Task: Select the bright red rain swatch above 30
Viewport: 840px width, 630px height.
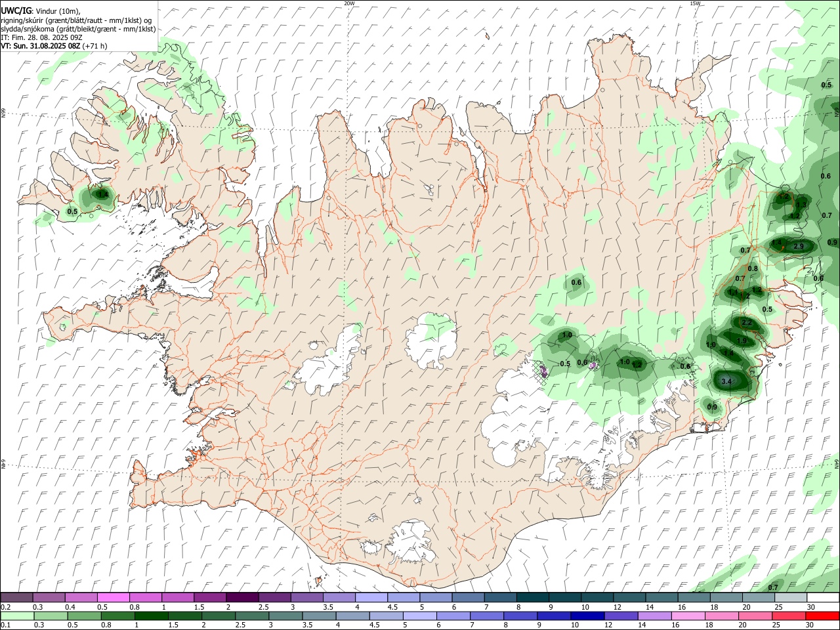Action: [822, 616]
